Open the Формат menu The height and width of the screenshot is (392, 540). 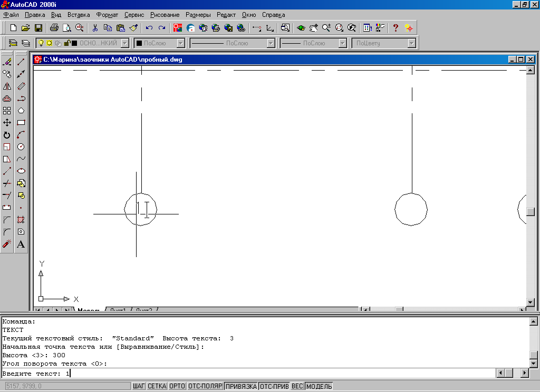click(x=107, y=15)
